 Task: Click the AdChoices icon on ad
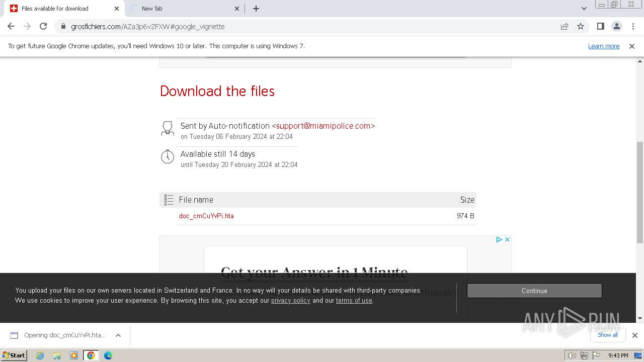coord(499,239)
